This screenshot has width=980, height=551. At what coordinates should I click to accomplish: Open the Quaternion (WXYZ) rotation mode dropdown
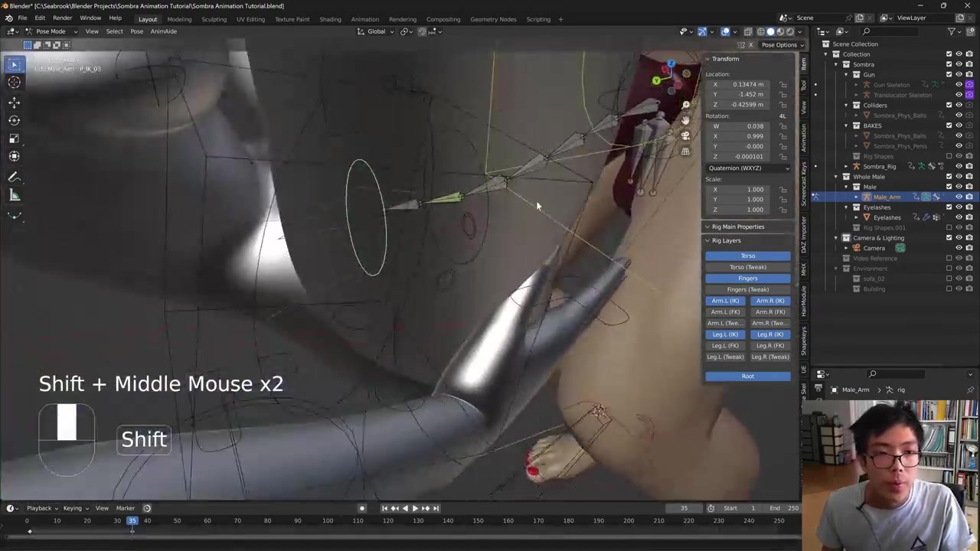tap(748, 168)
